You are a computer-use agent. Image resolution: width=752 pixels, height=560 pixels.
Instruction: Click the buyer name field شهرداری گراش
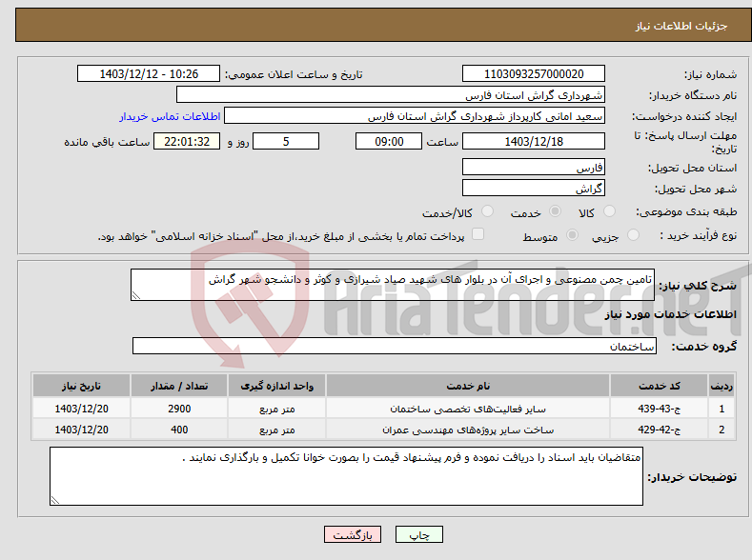pos(391,95)
